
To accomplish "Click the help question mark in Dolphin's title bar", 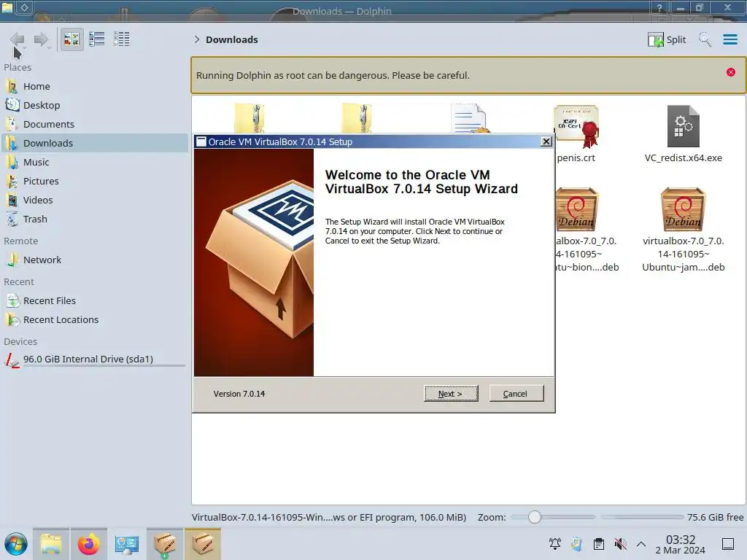I will coord(659,7).
